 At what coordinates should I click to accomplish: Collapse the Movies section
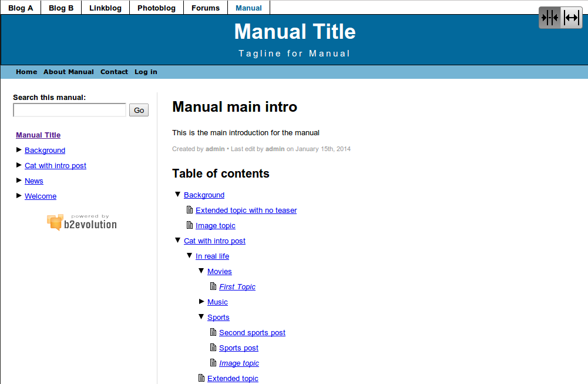click(201, 271)
